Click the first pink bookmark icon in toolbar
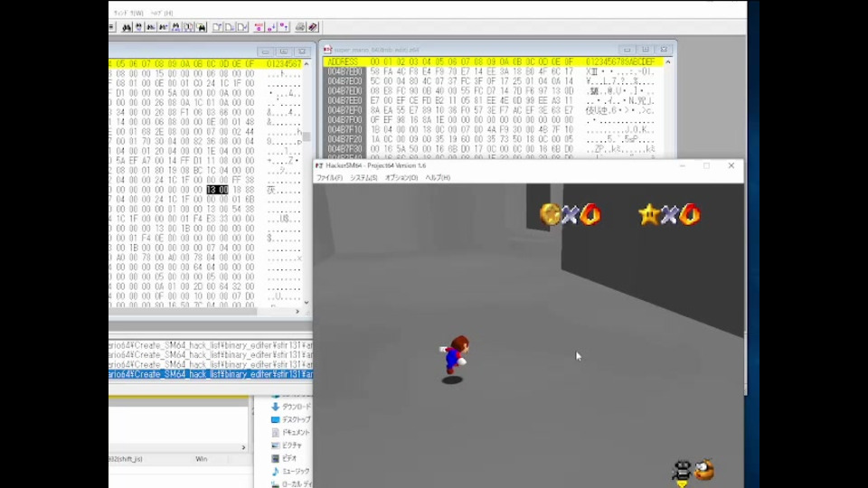 coord(259,27)
